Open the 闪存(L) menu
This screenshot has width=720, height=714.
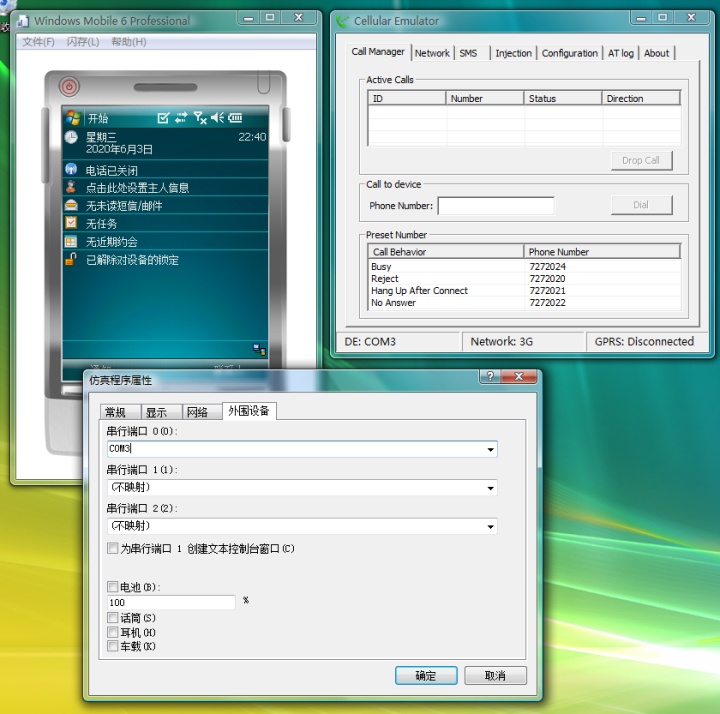pyautogui.click(x=83, y=42)
